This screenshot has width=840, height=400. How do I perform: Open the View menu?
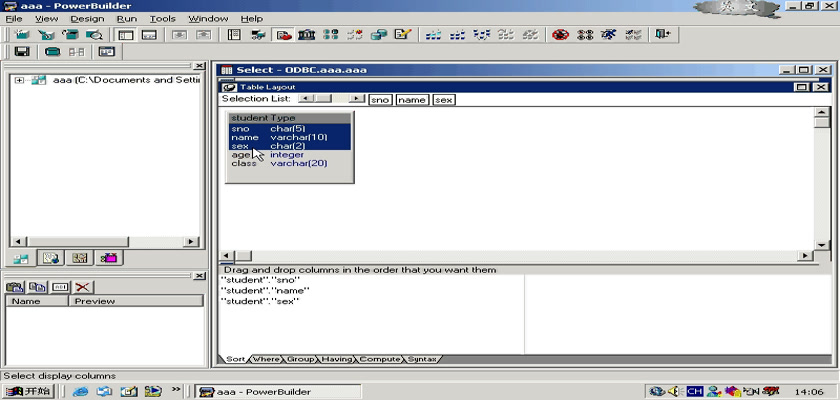47,19
